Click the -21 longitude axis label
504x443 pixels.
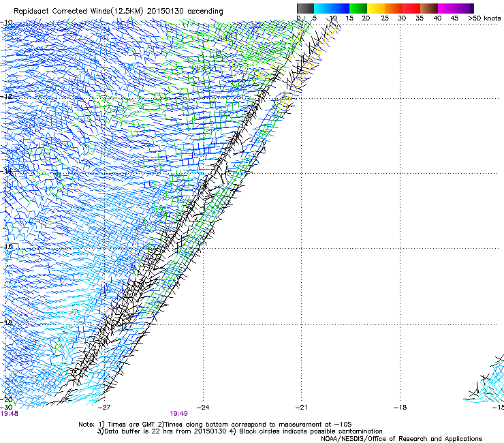pos(301,408)
